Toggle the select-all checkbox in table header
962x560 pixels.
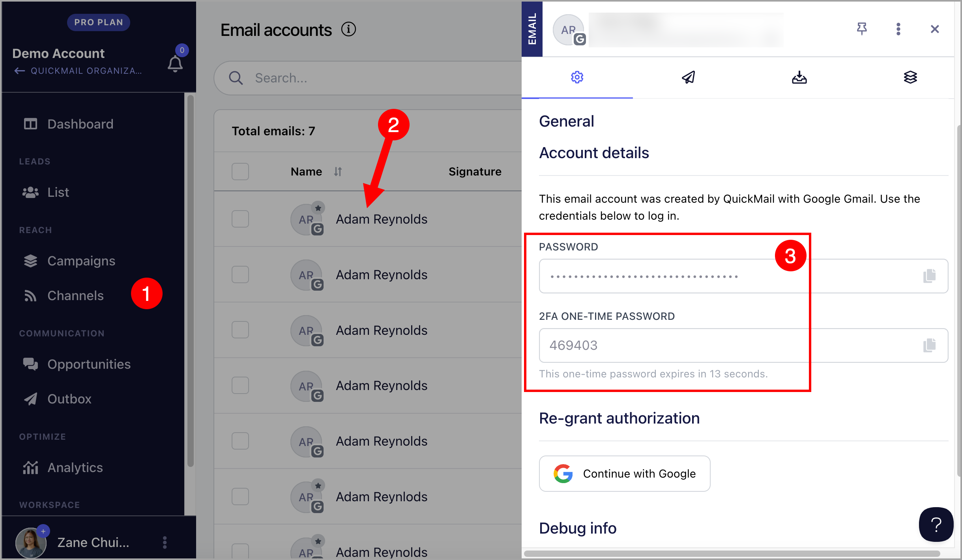(x=240, y=172)
